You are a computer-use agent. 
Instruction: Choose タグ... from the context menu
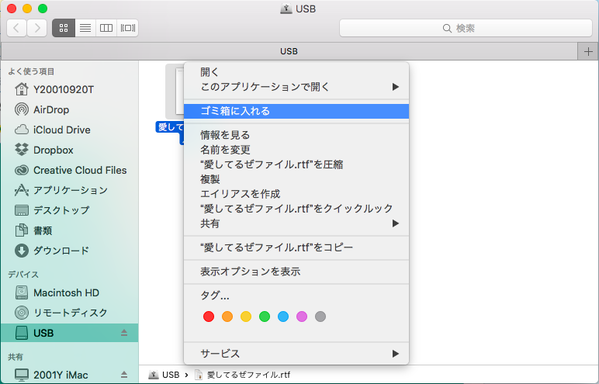tap(296, 295)
